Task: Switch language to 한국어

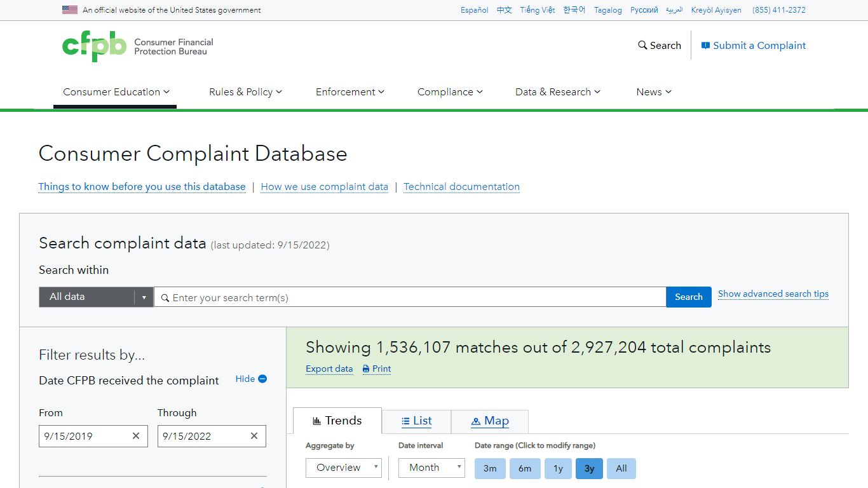Action: [x=574, y=10]
